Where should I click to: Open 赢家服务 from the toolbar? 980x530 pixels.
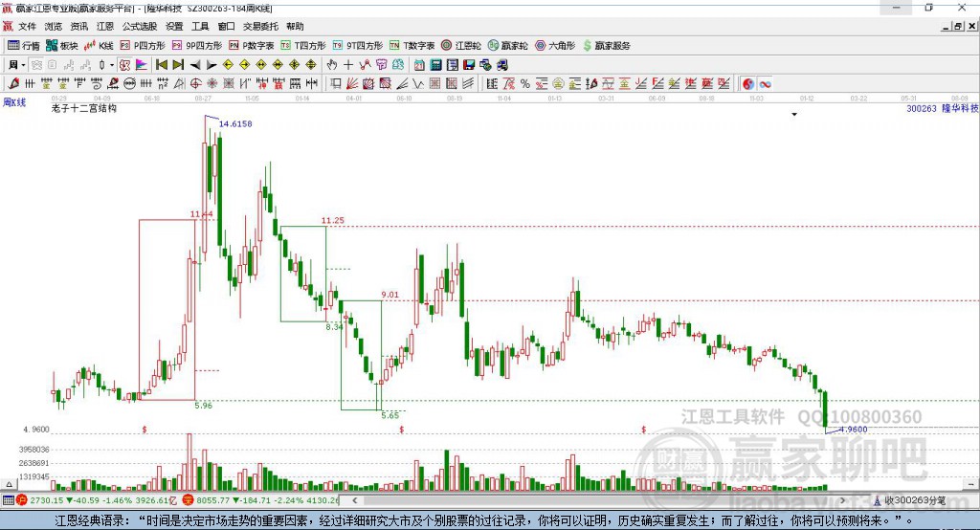pos(607,46)
